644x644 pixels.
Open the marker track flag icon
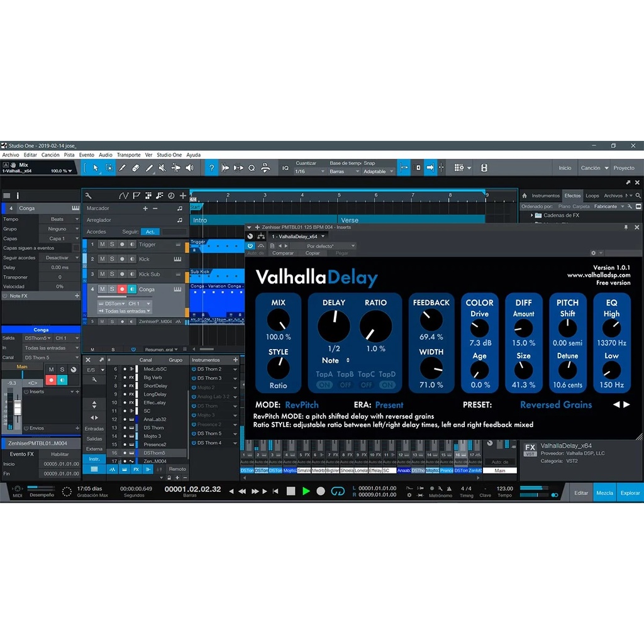click(136, 196)
